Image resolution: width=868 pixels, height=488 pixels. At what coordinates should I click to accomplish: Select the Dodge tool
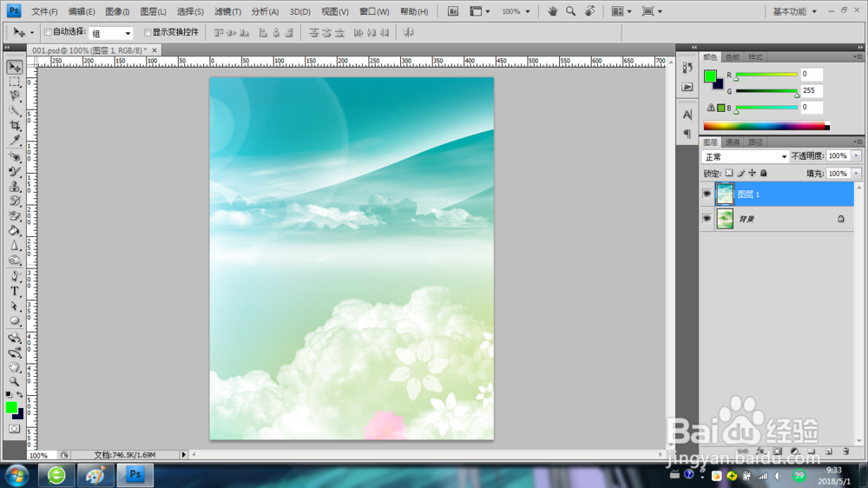click(15, 260)
